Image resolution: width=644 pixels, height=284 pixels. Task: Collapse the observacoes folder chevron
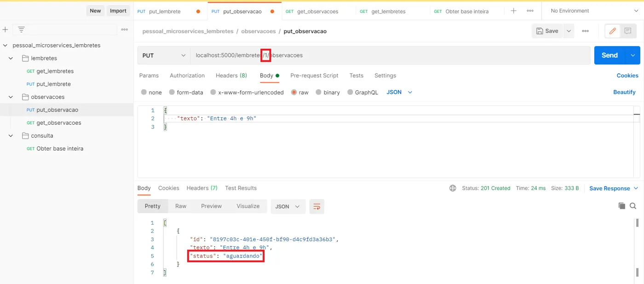(x=11, y=97)
